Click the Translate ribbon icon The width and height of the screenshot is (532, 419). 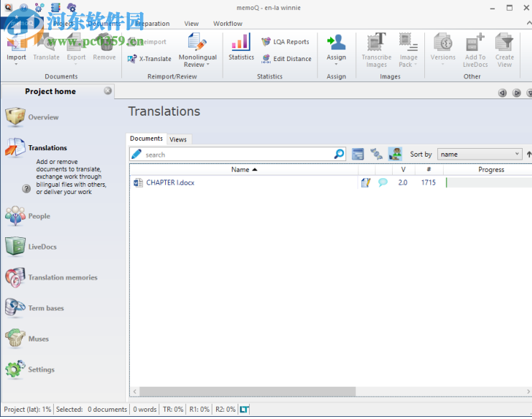pyautogui.click(x=46, y=43)
